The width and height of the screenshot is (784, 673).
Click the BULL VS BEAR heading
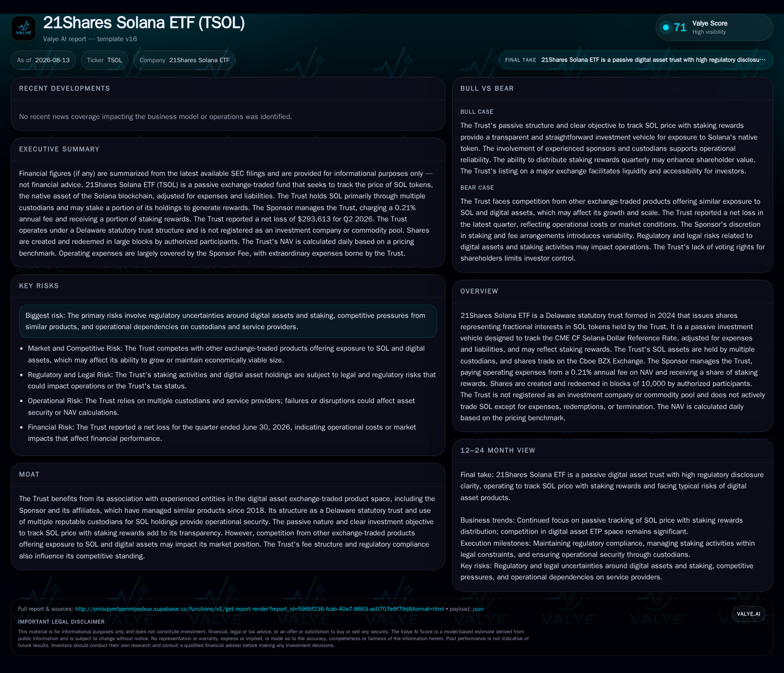pyautogui.click(x=487, y=89)
